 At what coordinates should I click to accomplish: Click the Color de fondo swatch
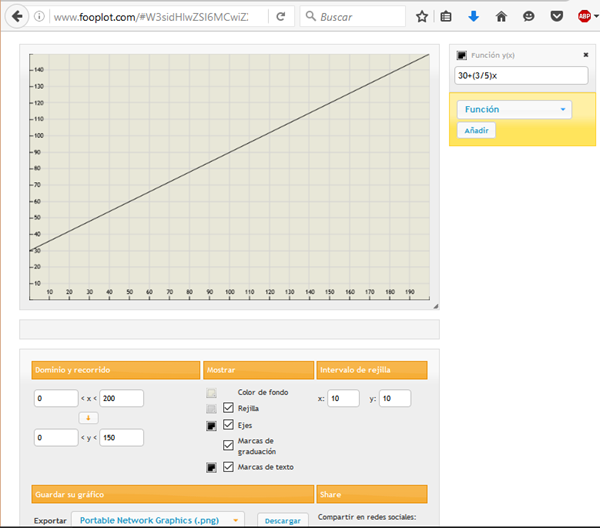211,393
